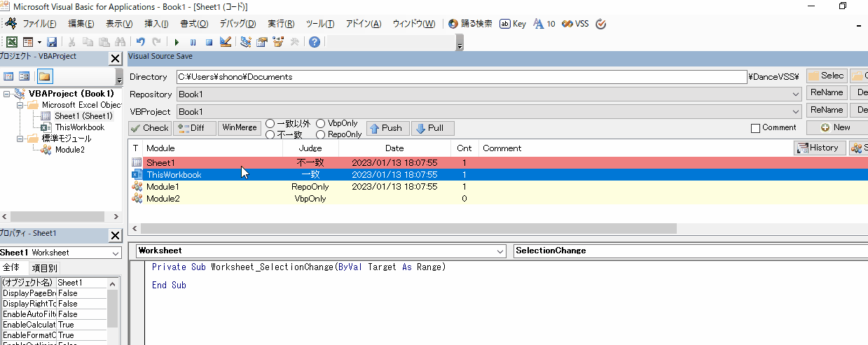Screen dimensions: 868x345
Task: Click Toggle Folders icon in project pane
Action: click(x=45, y=76)
